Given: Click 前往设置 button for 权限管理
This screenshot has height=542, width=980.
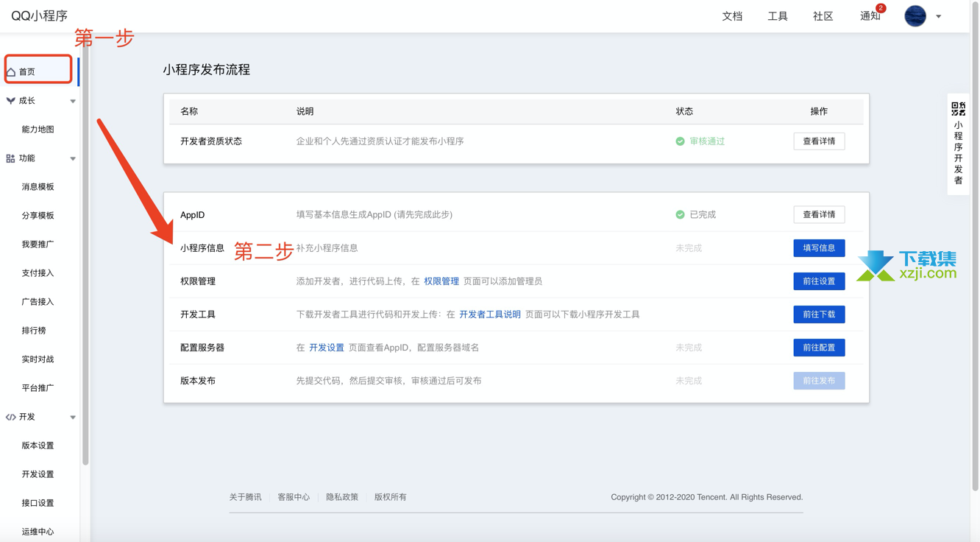Looking at the screenshot, I should tap(819, 281).
